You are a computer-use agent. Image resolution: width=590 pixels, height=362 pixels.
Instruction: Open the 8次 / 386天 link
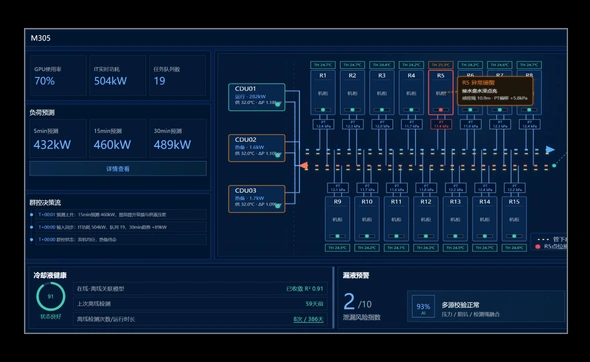[x=308, y=319]
